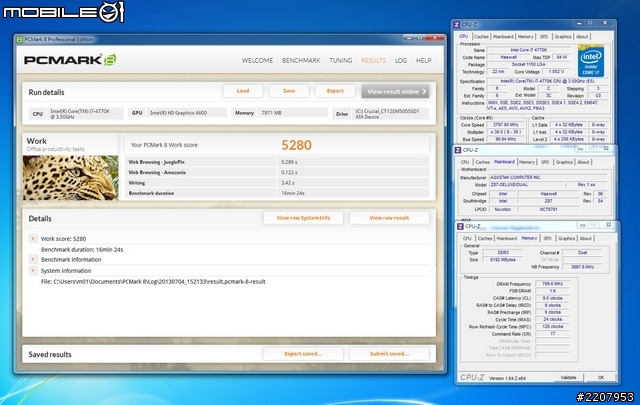Screen dimensions: 640x405
Task: Open Mainboard tab in Memory CPU-Z window
Action: (507, 238)
